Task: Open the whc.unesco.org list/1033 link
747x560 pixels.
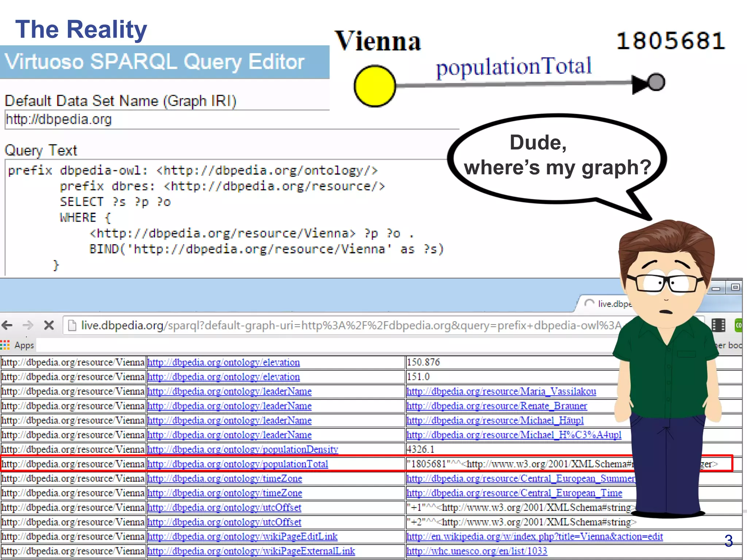Action: (x=477, y=551)
